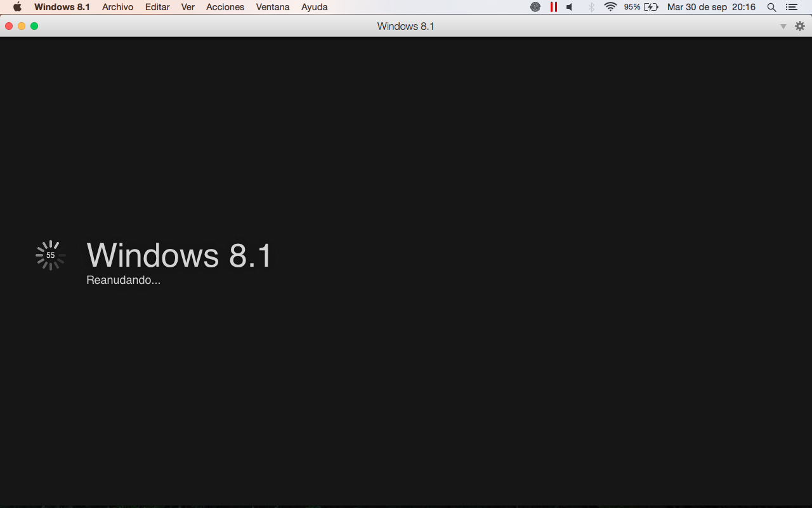Viewport: 812px width, 508px height.
Task: Open the Archivo menu
Action: tap(117, 7)
